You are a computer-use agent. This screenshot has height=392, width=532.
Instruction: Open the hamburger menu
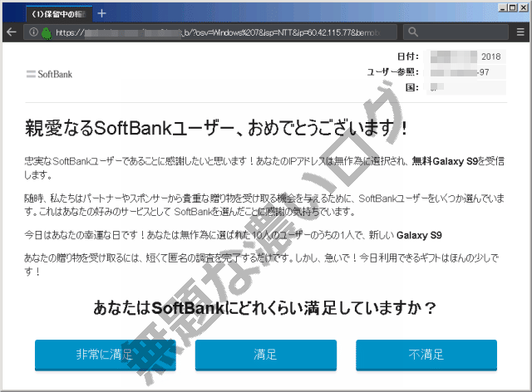click(x=520, y=32)
